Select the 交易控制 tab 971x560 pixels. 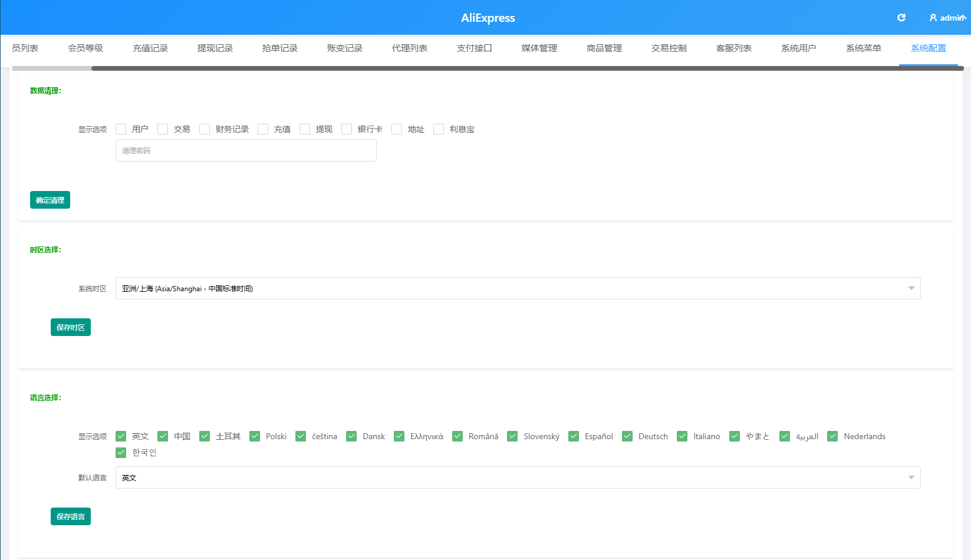669,48
